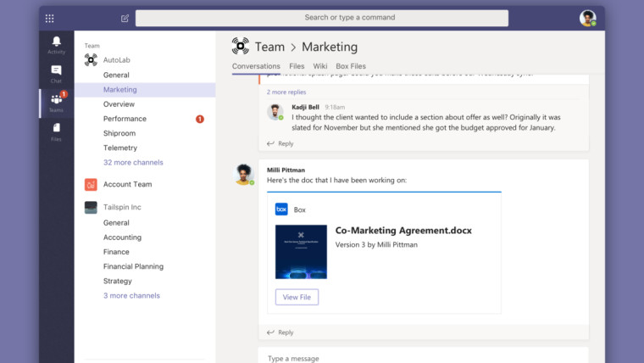Click the Marketing title in breadcrumb

(330, 47)
